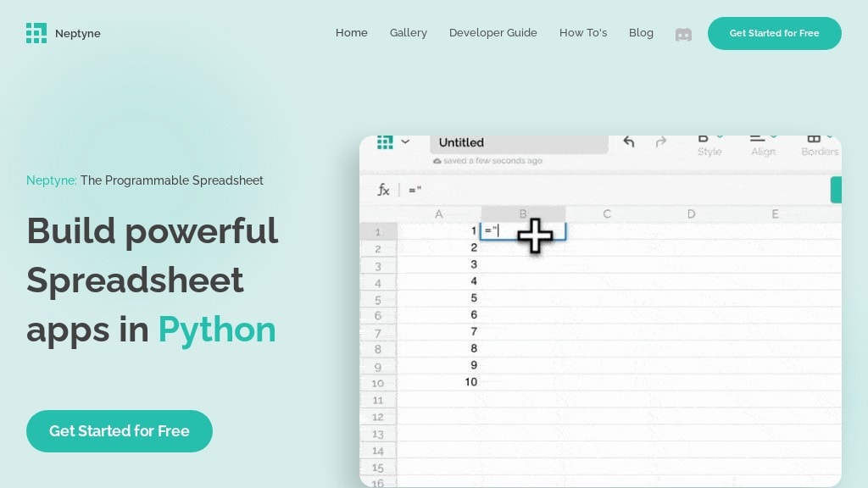Click the fx formula icon
868x488 pixels.
382,190
